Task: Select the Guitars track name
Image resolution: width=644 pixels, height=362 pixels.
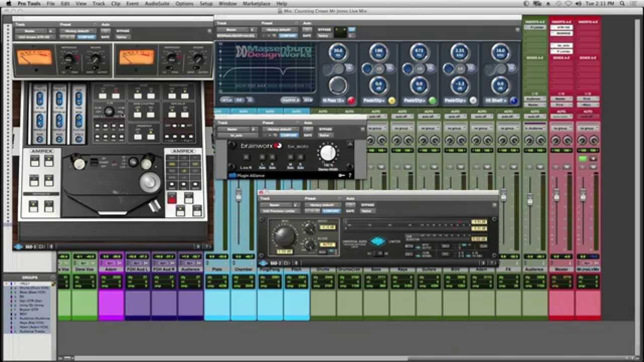Action: [x=429, y=269]
